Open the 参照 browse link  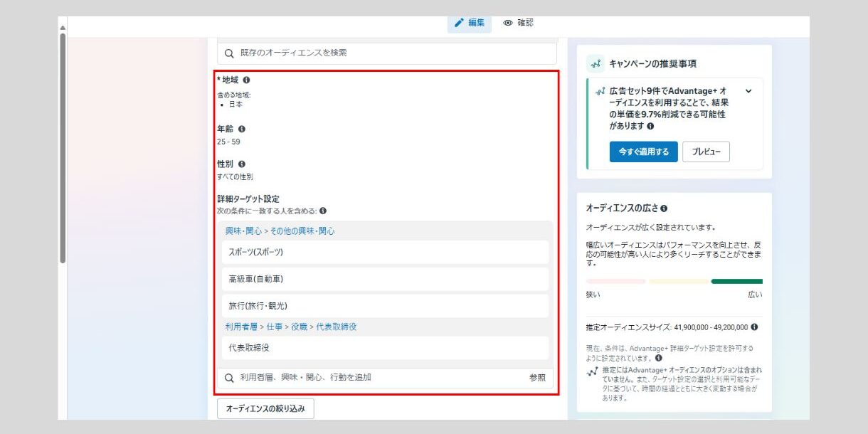[537, 378]
